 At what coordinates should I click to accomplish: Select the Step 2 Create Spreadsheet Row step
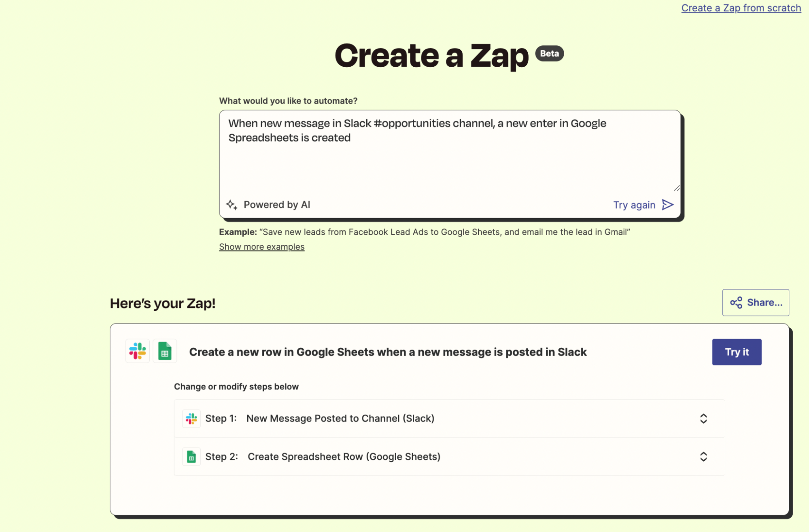[405, 456]
